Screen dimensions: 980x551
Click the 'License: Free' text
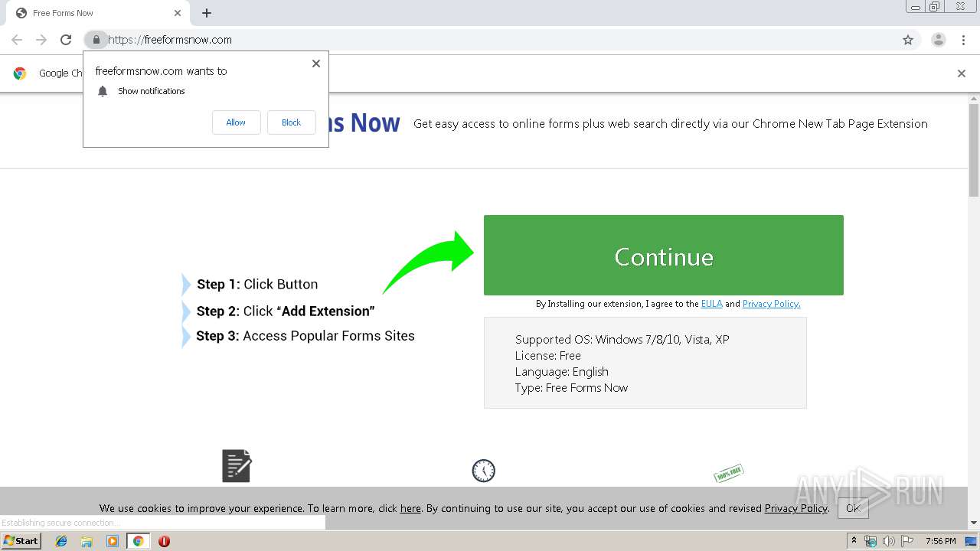pos(548,355)
